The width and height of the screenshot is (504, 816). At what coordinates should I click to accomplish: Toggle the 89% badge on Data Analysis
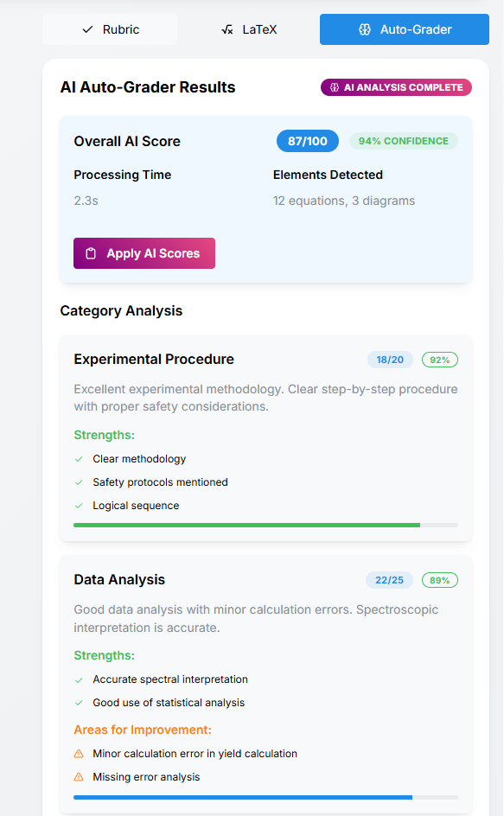(440, 580)
